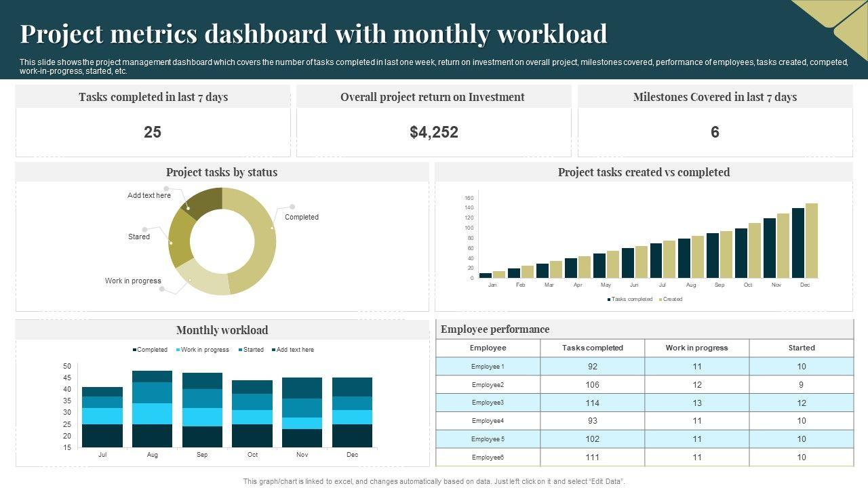This screenshot has height=488, width=868.
Task: Click the Milestones Covered value 6
Action: point(715,132)
